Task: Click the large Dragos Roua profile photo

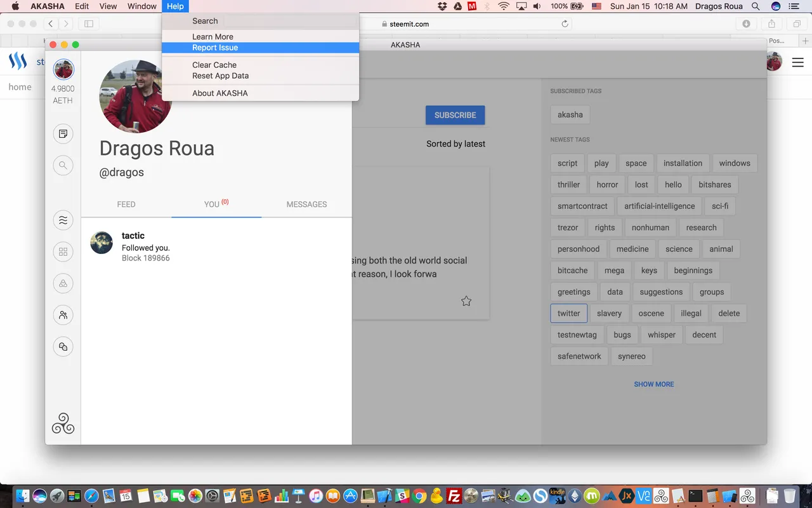Action: [x=136, y=97]
